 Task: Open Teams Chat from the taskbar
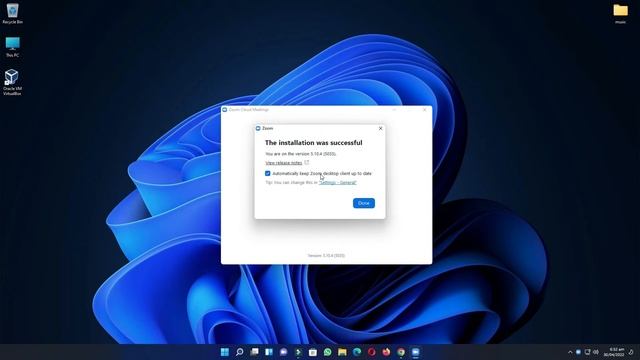tap(284, 352)
